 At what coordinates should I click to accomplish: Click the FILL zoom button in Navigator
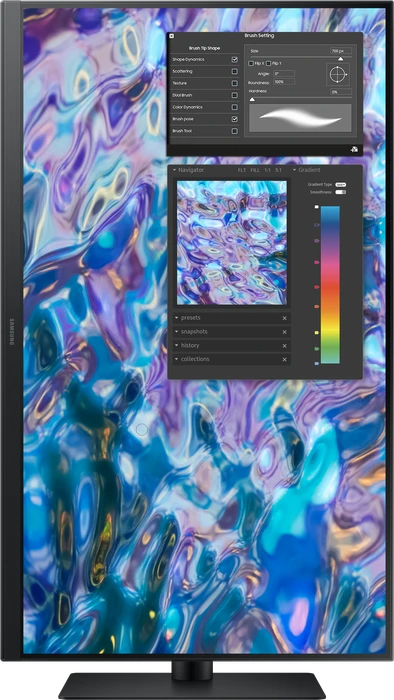pos(255,170)
